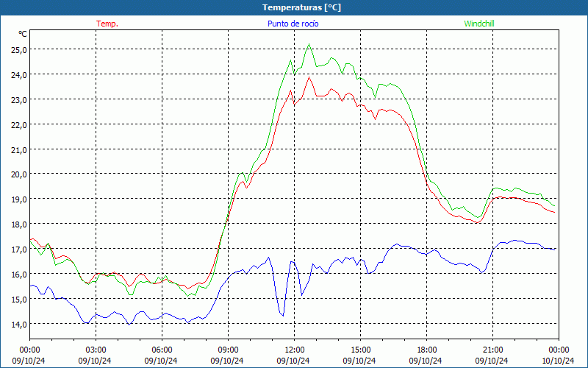588x368 pixels.
Task: Click the 18,0 y-axis value
Action: click(x=19, y=224)
